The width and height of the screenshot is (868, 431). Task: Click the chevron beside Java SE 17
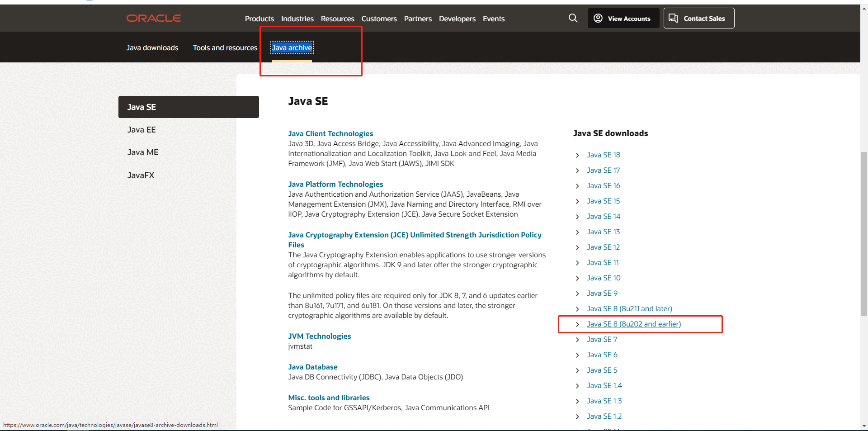click(577, 171)
